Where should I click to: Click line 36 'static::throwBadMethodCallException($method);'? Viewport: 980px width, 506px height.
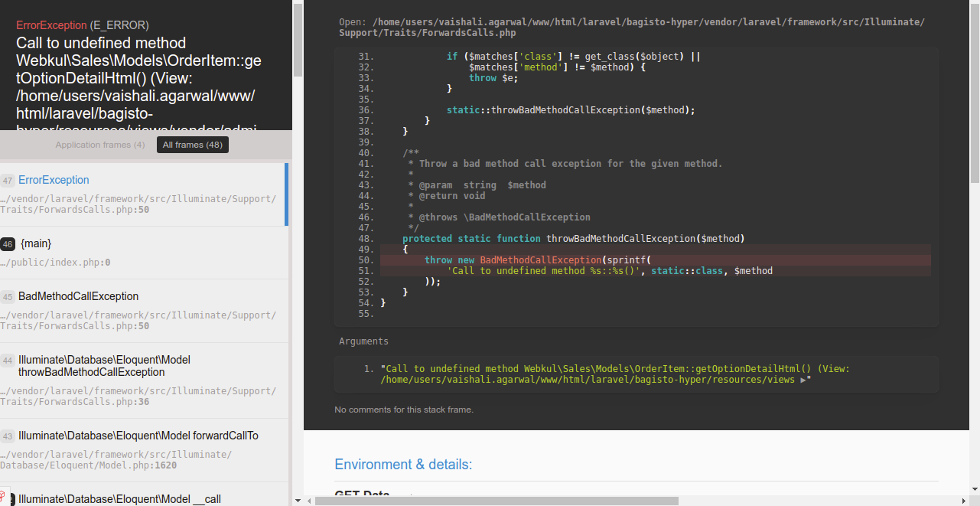coord(571,110)
